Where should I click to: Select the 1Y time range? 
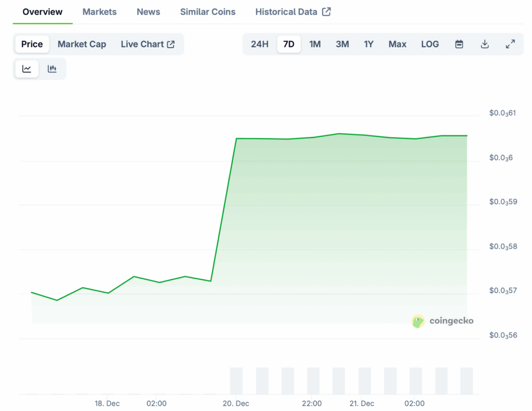[369, 44]
